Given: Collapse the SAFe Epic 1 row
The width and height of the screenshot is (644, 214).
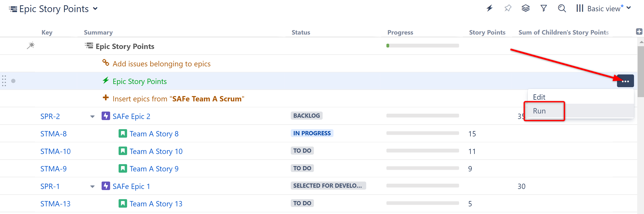Looking at the screenshot, I should click(x=92, y=187).
